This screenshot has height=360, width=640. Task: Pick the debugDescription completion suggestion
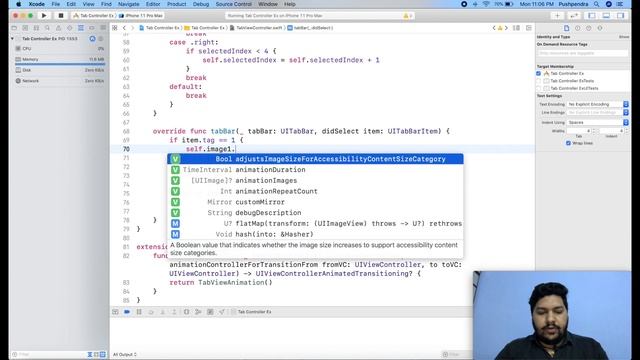[315, 213]
